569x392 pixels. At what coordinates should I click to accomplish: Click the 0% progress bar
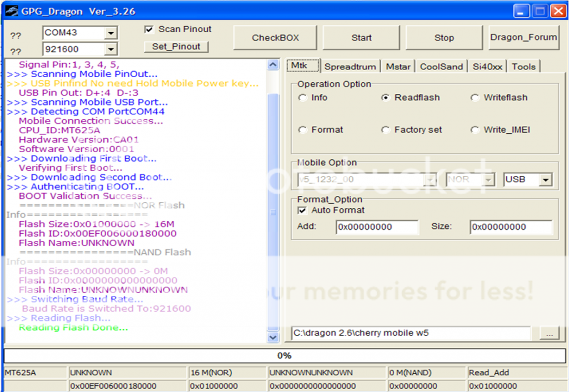point(284,356)
